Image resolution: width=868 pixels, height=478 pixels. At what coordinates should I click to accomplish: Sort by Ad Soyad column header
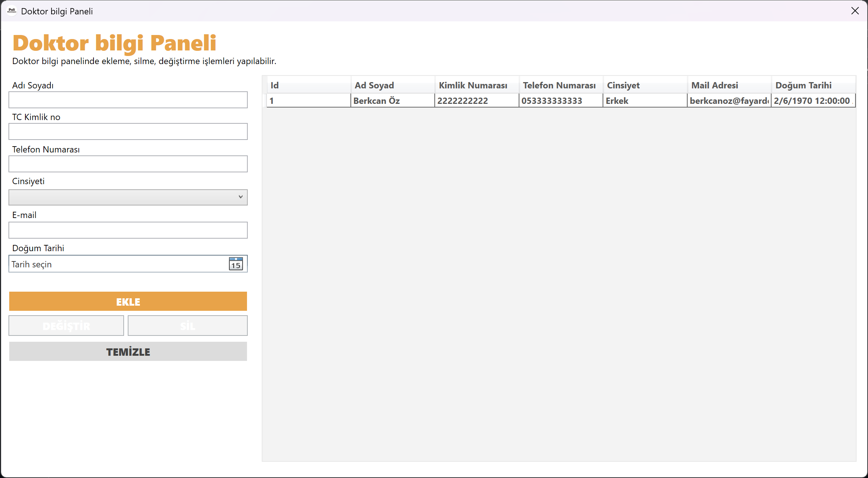tap(393, 85)
